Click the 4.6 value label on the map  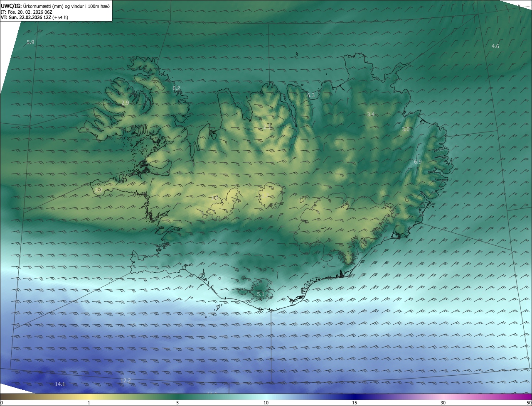pyautogui.click(x=495, y=46)
